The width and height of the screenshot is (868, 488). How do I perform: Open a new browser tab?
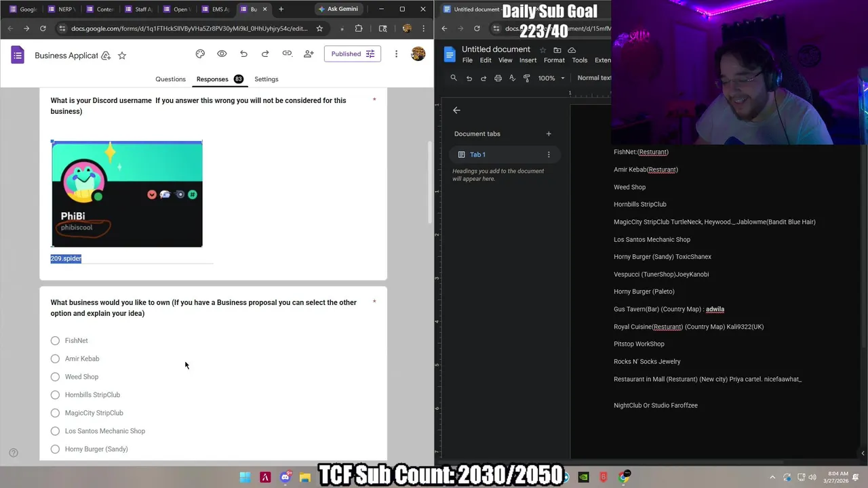pos(281,9)
